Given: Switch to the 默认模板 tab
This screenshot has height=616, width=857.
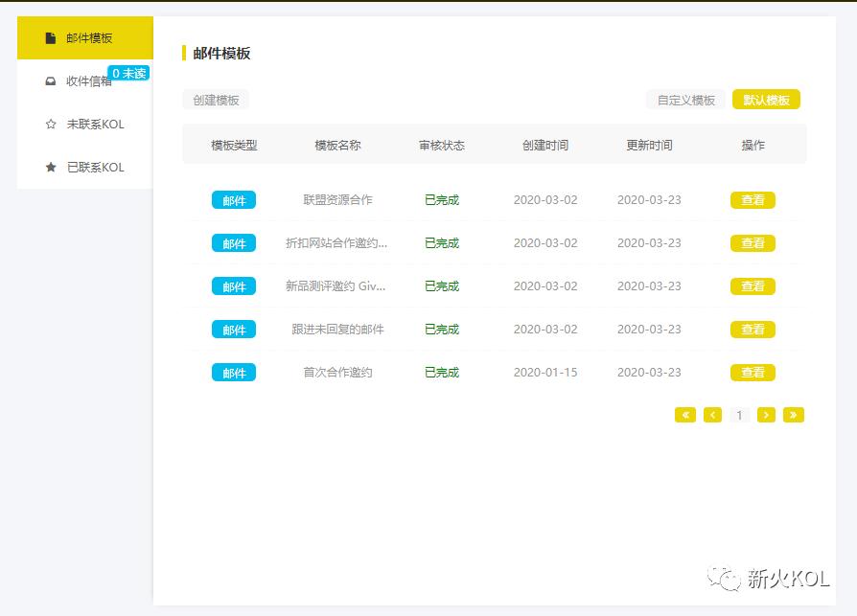Looking at the screenshot, I should pyautogui.click(x=766, y=99).
